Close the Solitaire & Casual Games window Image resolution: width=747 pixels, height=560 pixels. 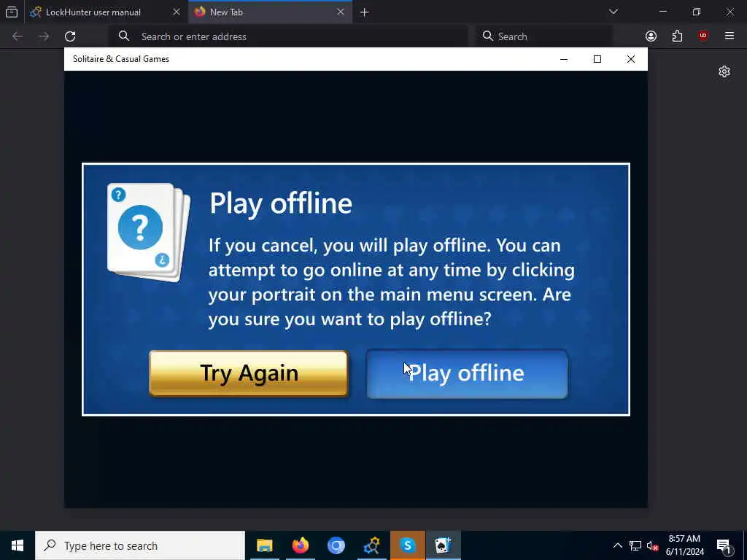coord(631,59)
